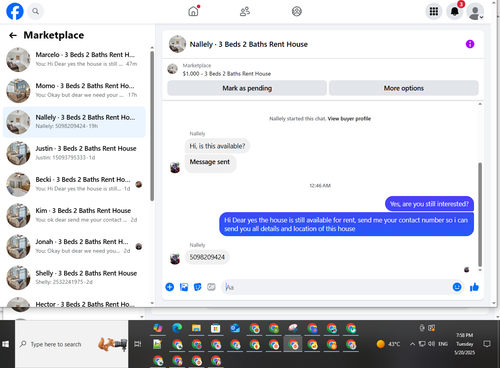Click the conversation list scrollbar
The height and width of the screenshot is (368, 500).
click(152, 126)
